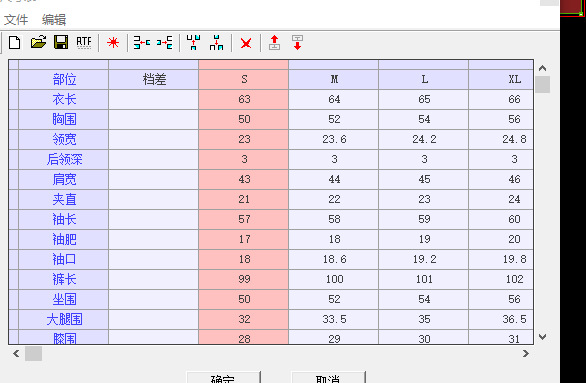Click the red down-arrow toolbar icon

point(297,43)
